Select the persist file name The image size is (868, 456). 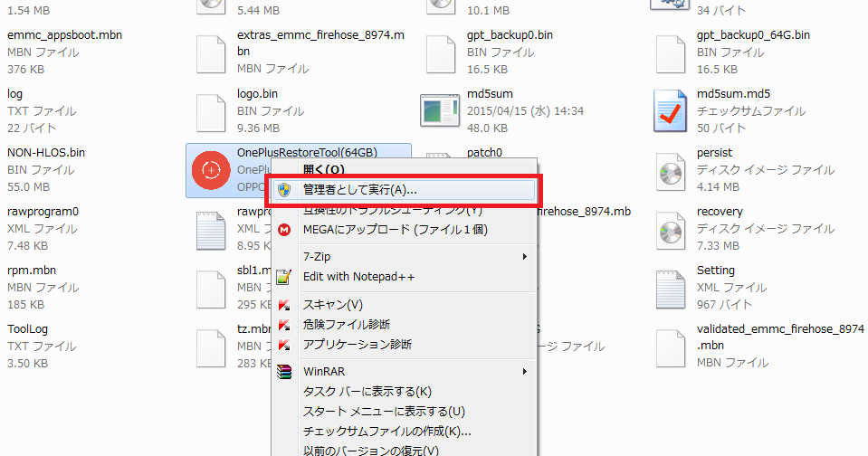(714, 153)
